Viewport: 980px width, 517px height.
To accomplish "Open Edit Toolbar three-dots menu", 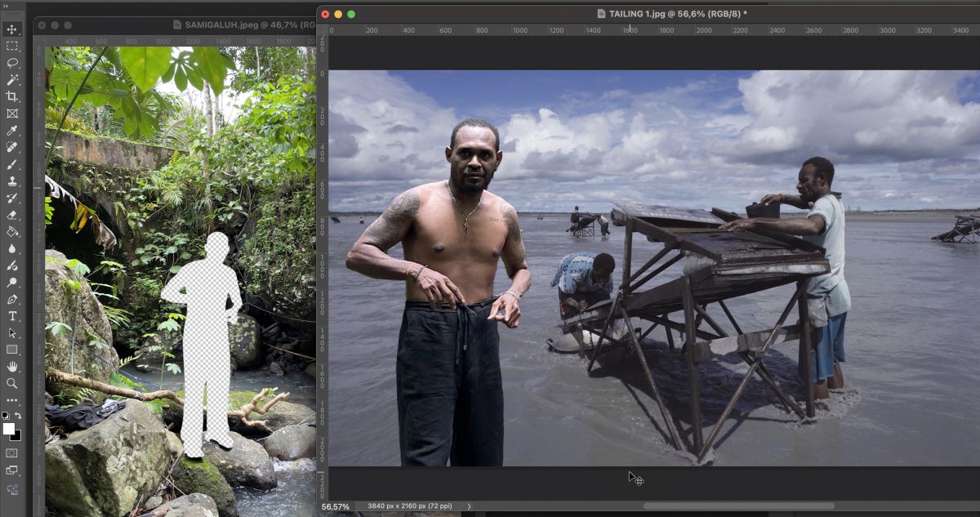I will (x=12, y=400).
